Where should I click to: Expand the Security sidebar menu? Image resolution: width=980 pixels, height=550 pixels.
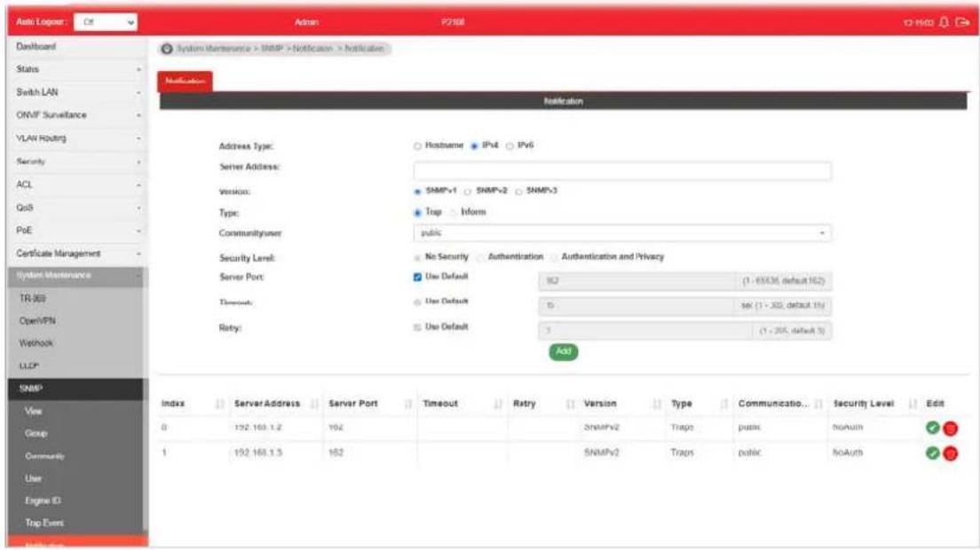click(77, 161)
